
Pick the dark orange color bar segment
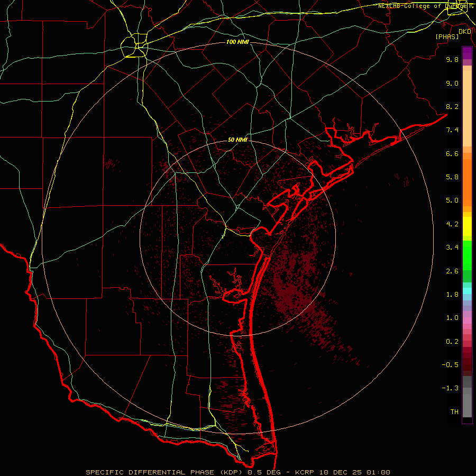(467, 182)
